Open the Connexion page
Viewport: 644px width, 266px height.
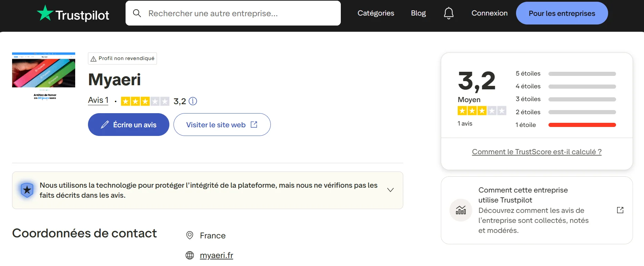pyautogui.click(x=489, y=13)
